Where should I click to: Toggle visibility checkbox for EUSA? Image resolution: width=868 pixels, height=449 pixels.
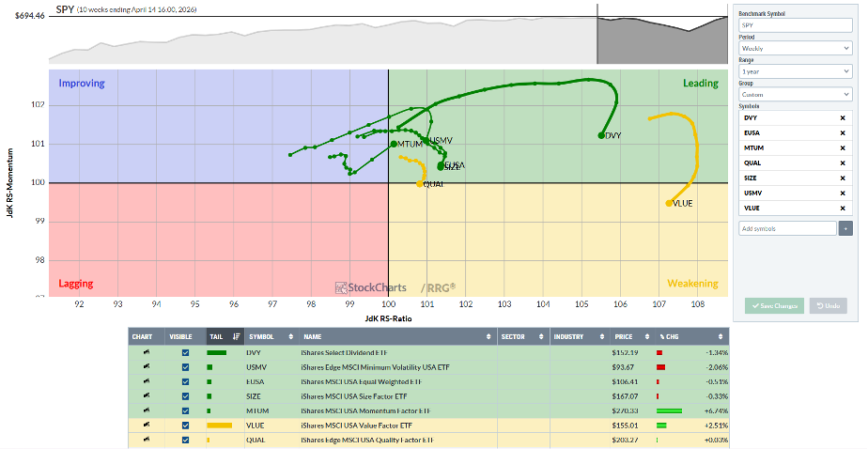coord(185,381)
